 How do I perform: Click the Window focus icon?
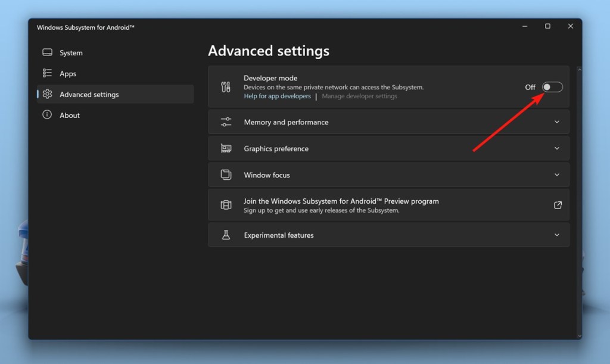click(226, 175)
